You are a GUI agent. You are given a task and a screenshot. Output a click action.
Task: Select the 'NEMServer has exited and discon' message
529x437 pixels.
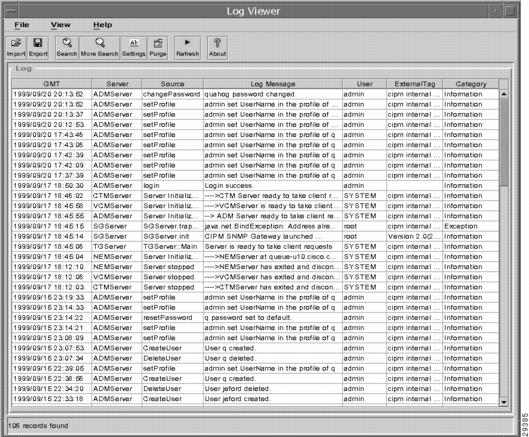click(273, 267)
